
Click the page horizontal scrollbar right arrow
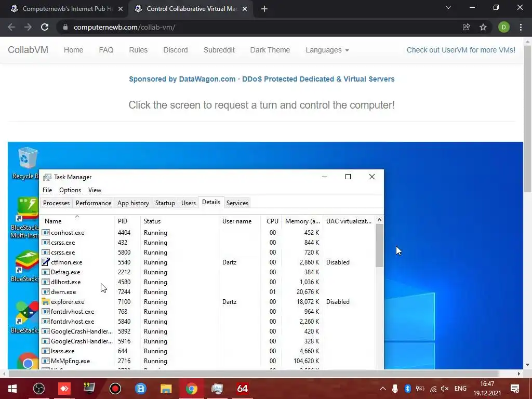(519, 374)
